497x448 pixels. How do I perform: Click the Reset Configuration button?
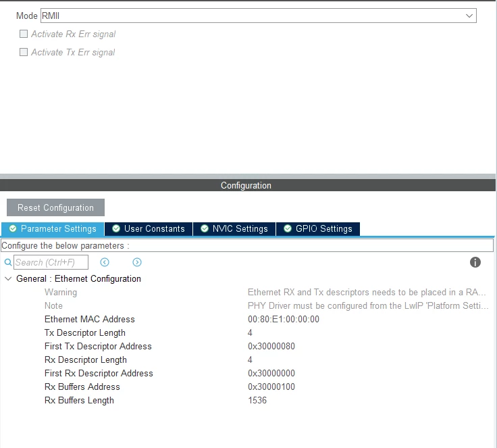(x=55, y=207)
